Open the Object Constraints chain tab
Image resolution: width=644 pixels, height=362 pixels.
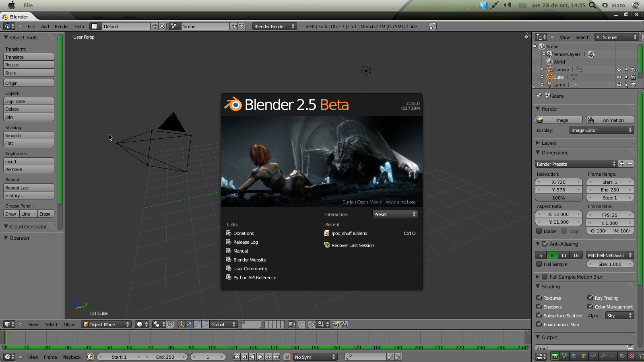pos(593,356)
